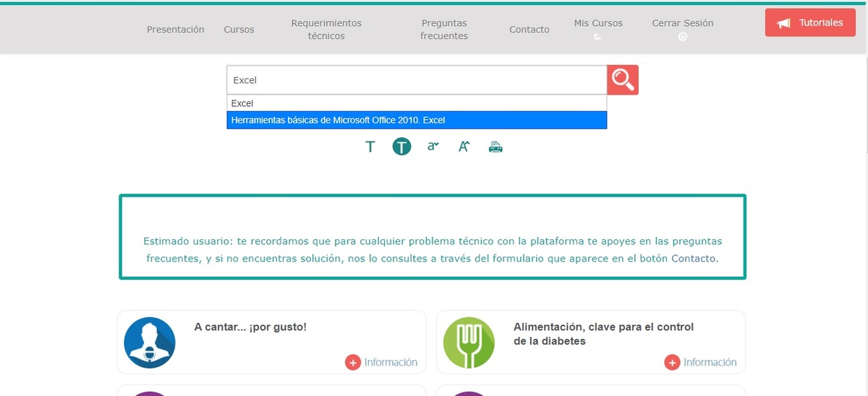Click the microphone singer course icon

point(150,343)
